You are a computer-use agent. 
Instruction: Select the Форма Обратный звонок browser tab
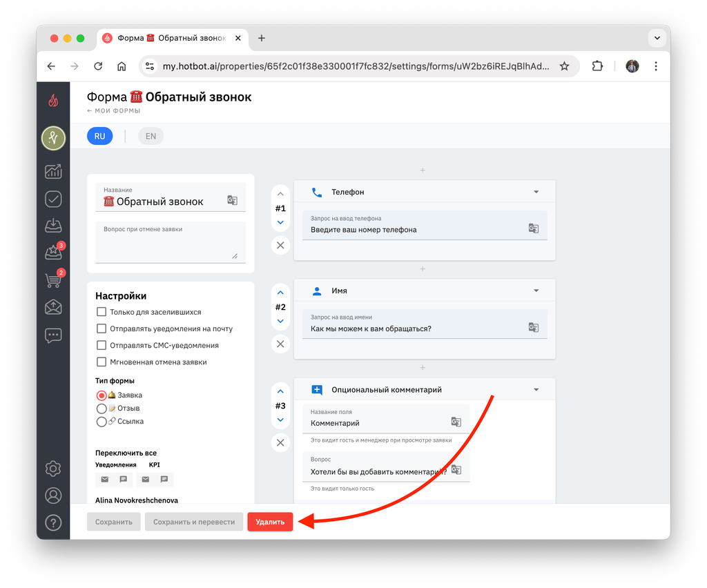pyautogui.click(x=171, y=38)
